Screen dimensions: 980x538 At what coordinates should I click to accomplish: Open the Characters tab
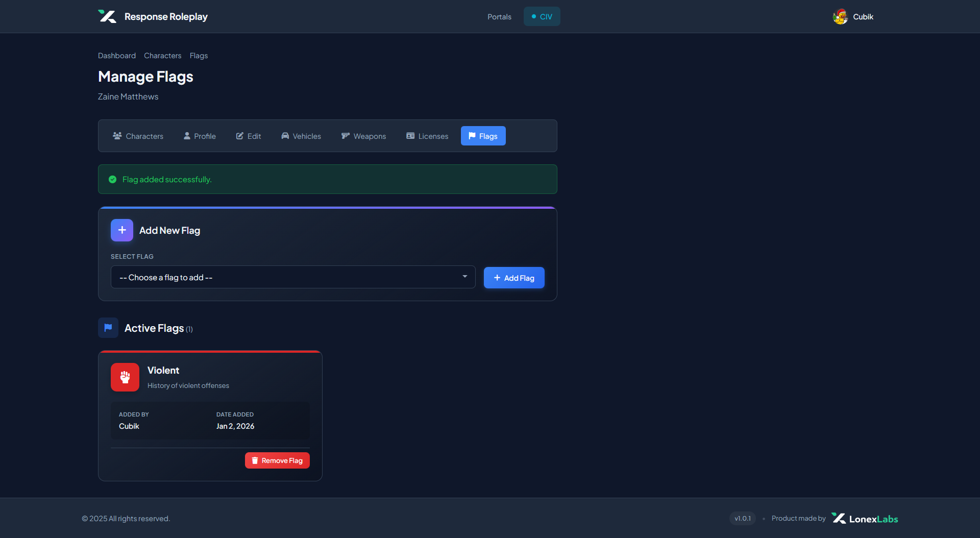[138, 136]
